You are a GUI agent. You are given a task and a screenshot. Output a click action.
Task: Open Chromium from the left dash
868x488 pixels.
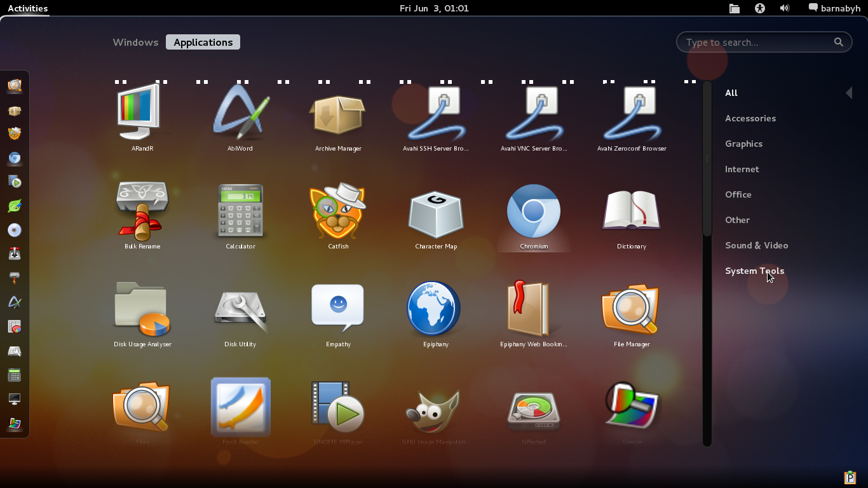click(x=15, y=158)
